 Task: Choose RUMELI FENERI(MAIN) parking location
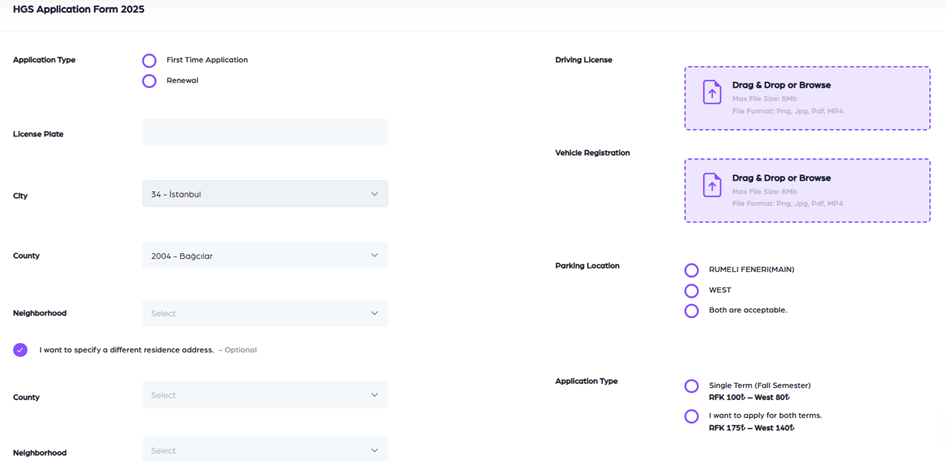click(x=691, y=270)
